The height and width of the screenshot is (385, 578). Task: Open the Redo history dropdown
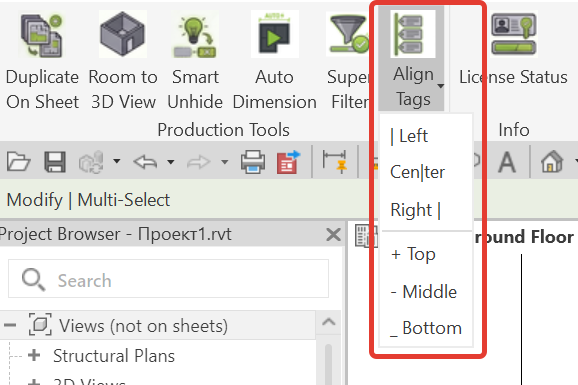coord(224,161)
